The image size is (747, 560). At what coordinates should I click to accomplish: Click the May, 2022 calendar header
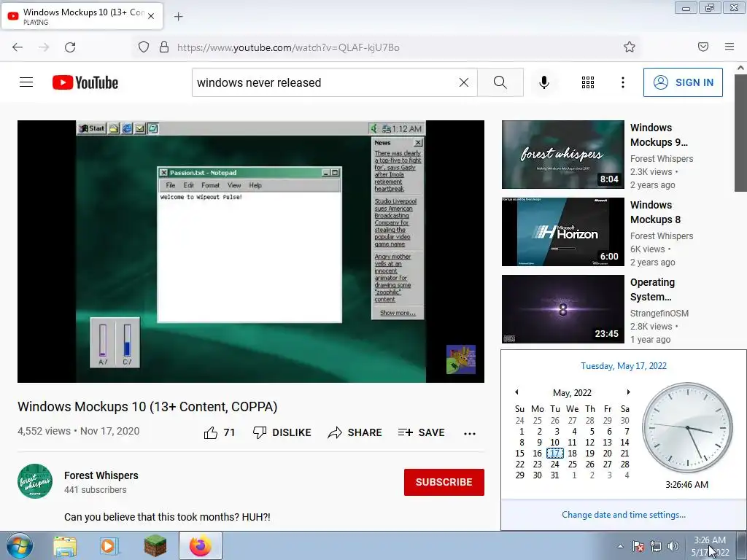(x=572, y=393)
